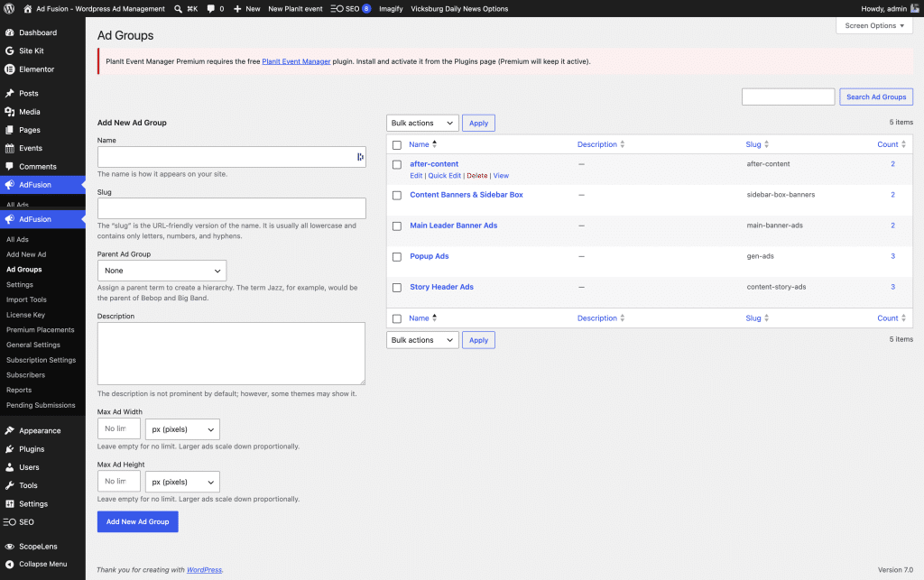Screen dimensions: 924x580
Task: Click the Tools wrench icon
Action: tap(9, 485)
